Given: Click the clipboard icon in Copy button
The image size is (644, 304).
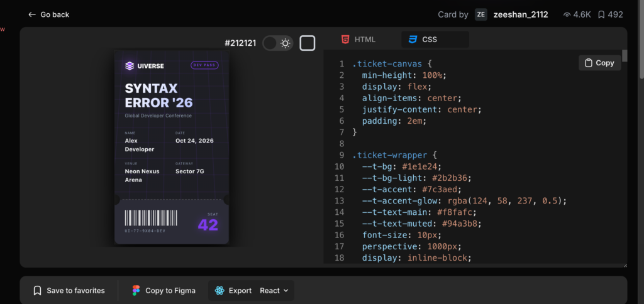Looking at the screenshot, I should coord(589,63).
